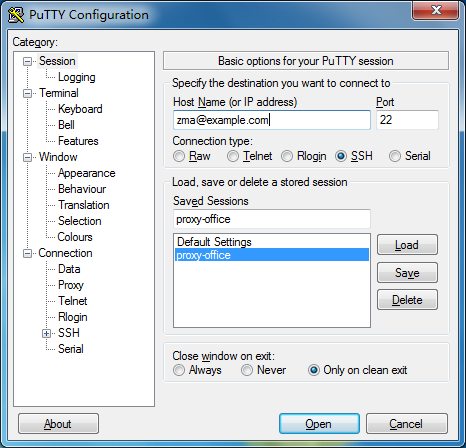
Task: Select the Keyboard terminal settings
Action: 80,109
